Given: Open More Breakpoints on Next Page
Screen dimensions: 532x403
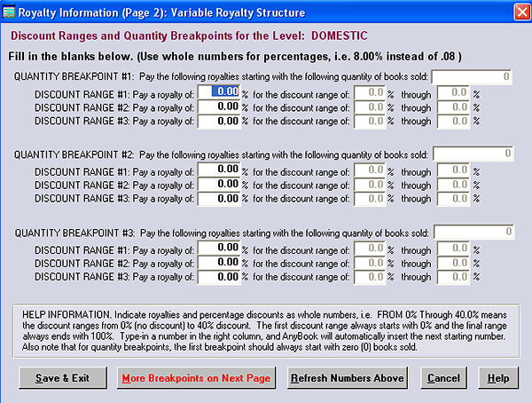Looking at the screenshot, I should 195,378.
